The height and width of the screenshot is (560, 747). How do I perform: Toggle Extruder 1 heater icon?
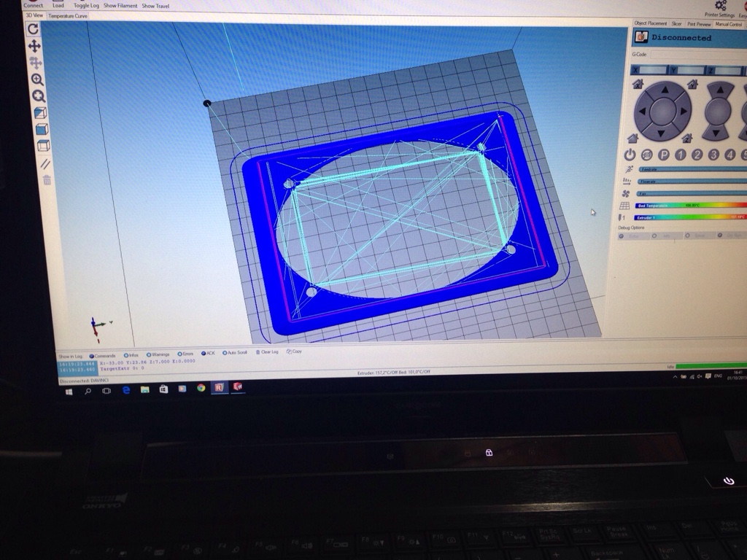point(622,217)
